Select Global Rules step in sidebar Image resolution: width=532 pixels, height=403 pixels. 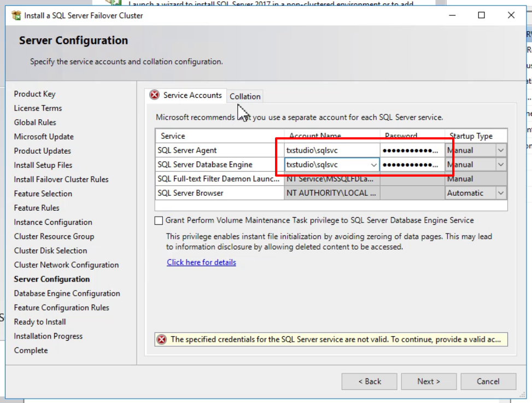(35, 122)
